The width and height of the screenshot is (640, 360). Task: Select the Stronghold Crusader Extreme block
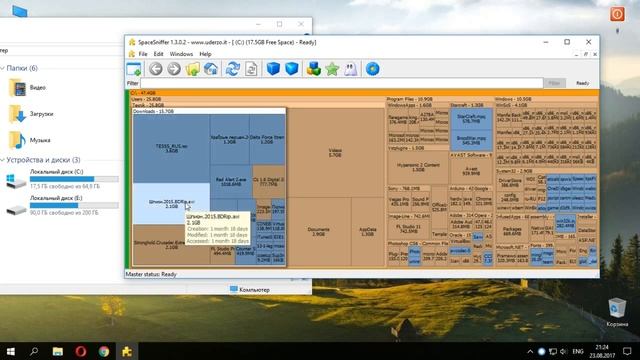pyautogui.click(x=171, y=244)
